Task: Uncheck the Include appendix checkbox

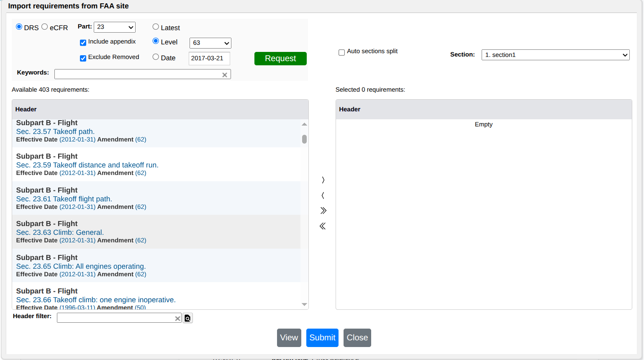Action: (x=83, y=42)
